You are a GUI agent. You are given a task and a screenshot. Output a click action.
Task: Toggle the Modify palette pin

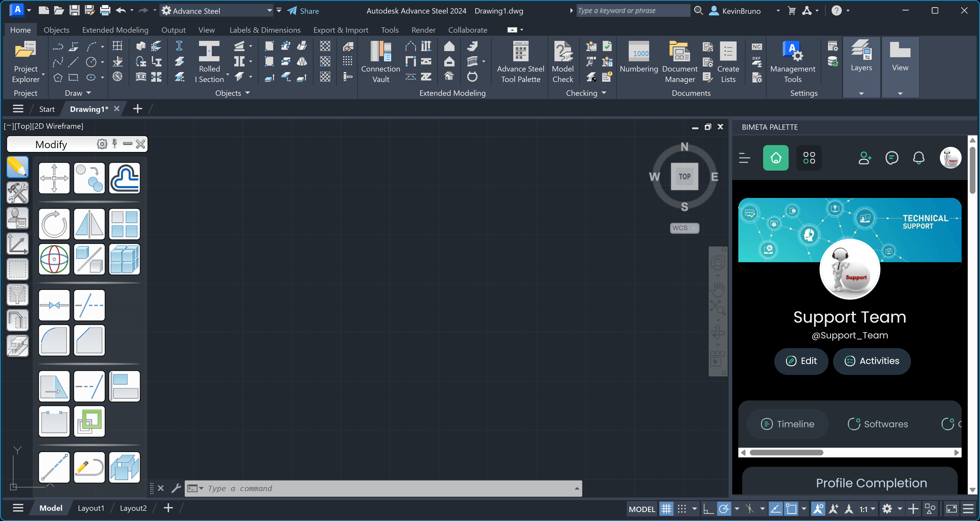(x=115, y=144)
